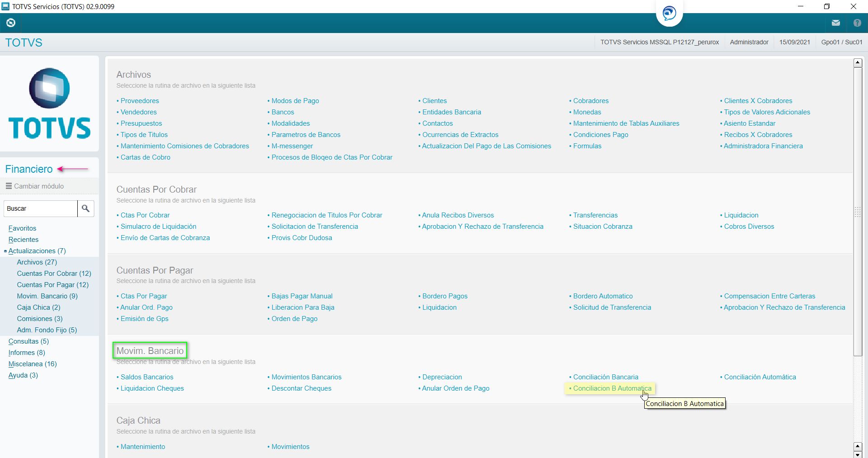868x458 pixels.
Task: Select Movim. Bancario (9) in sidebar
Action: 47,296
